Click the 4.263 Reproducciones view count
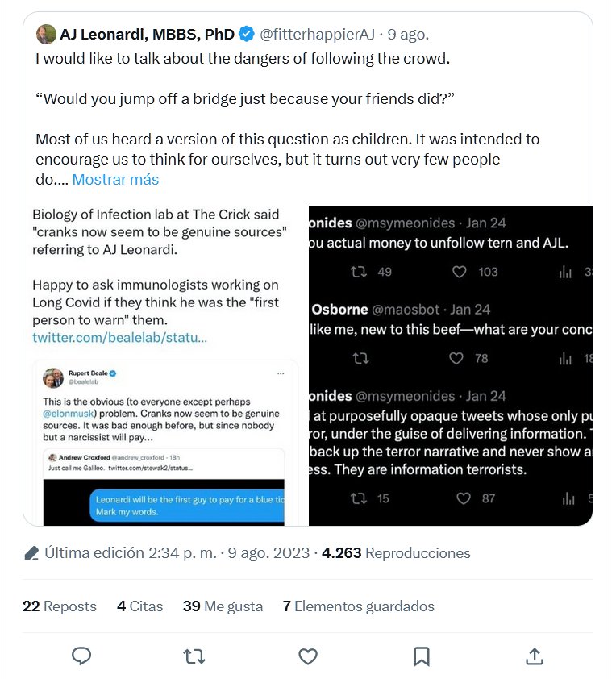 [x=396, y=553]
